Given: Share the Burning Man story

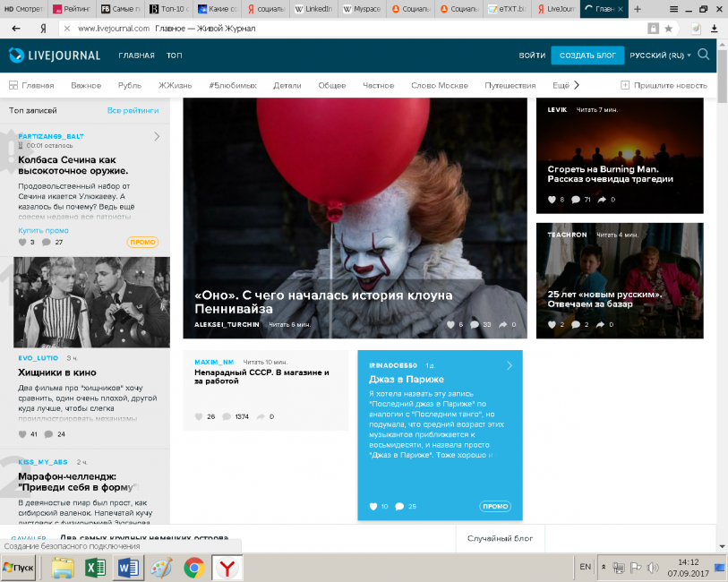Looking at the screenshot, I should tap(602, 200).
